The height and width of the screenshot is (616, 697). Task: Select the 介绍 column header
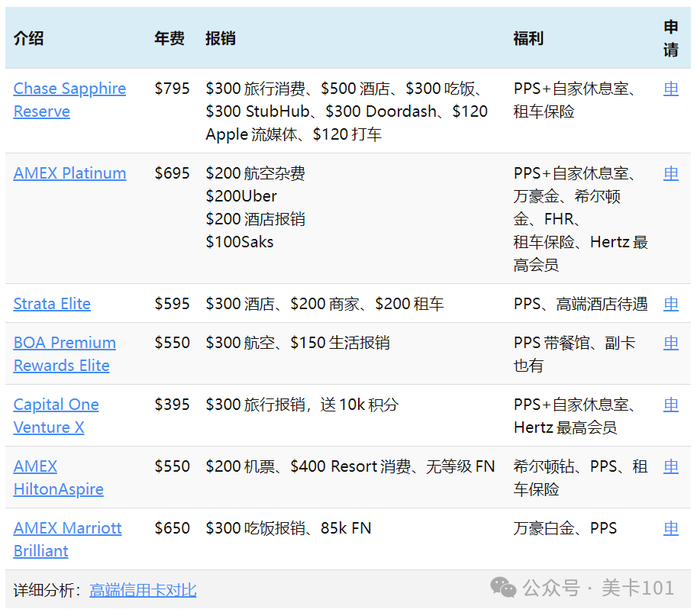tap(28, 38)
